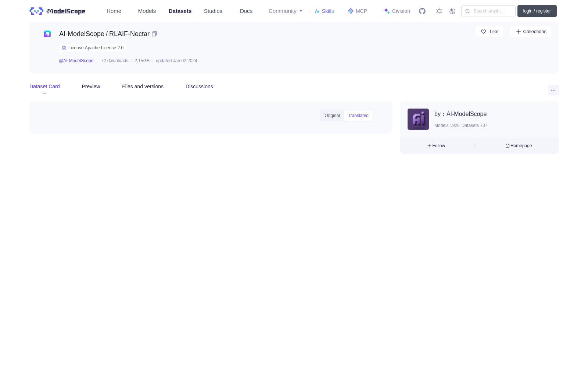This screenshot has height=368, width=588.
Task: Open the Civision page
Action: pos(397,11)
